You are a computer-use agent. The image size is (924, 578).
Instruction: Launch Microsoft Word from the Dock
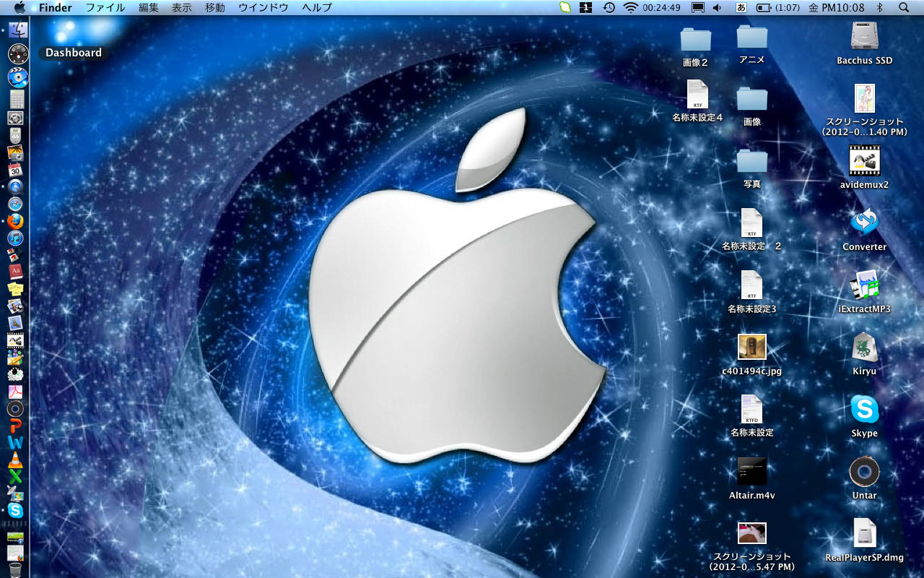click(16, 442)
